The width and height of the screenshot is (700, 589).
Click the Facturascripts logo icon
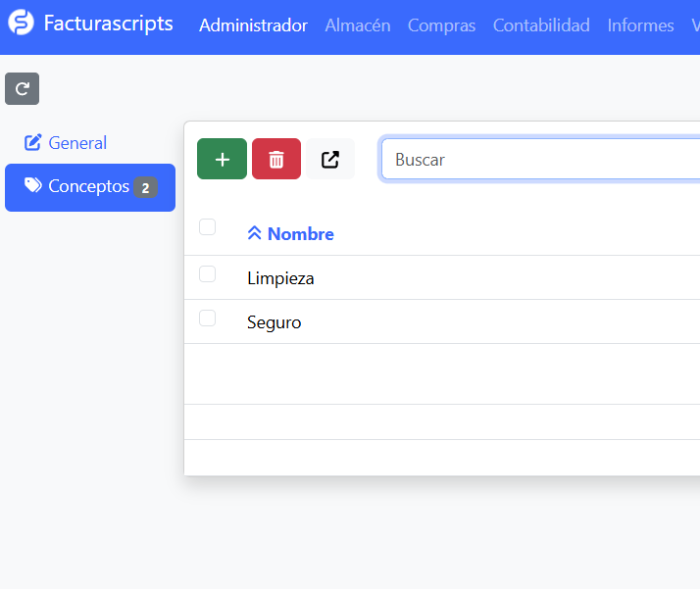[21, 23]
